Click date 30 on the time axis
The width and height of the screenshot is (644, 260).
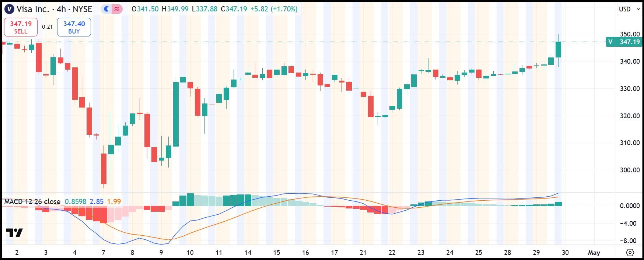click(x=565, y=253)
